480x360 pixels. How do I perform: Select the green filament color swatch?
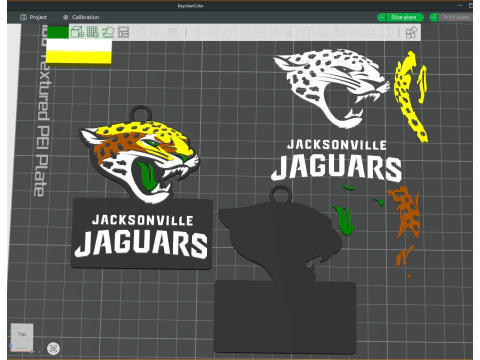[x=58, y=32]
